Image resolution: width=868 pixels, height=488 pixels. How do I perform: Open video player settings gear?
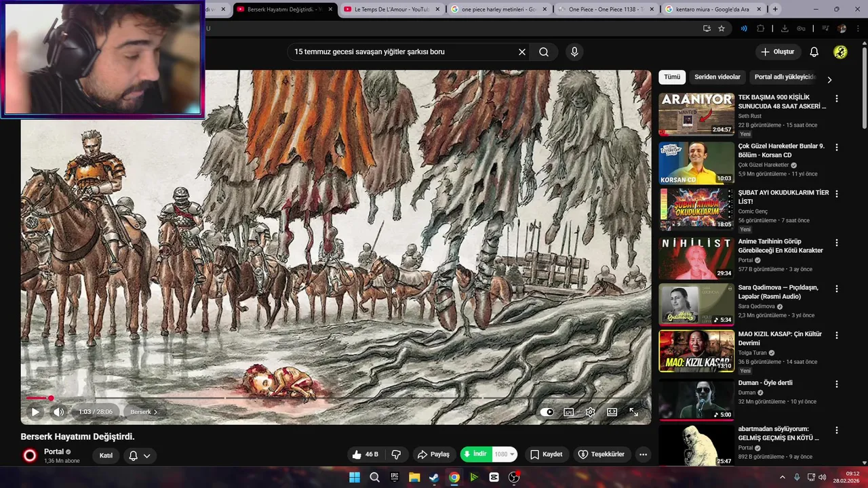(591, 412)
